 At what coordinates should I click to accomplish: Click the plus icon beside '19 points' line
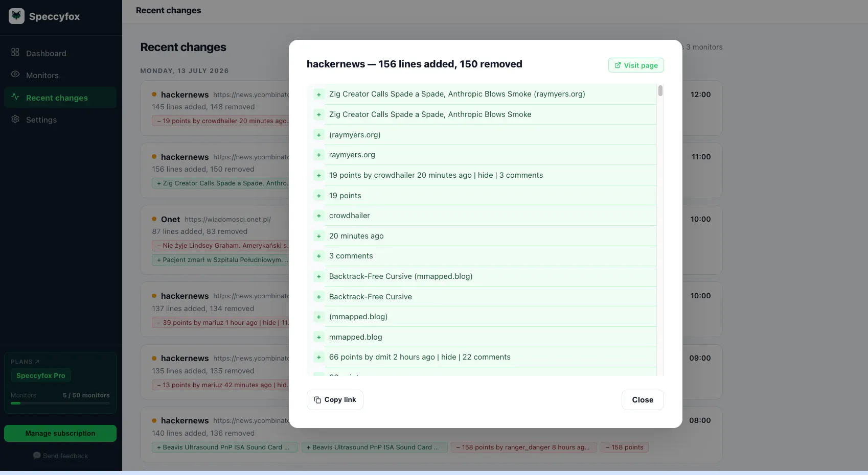pyautogui.click(x=319, y=196)
